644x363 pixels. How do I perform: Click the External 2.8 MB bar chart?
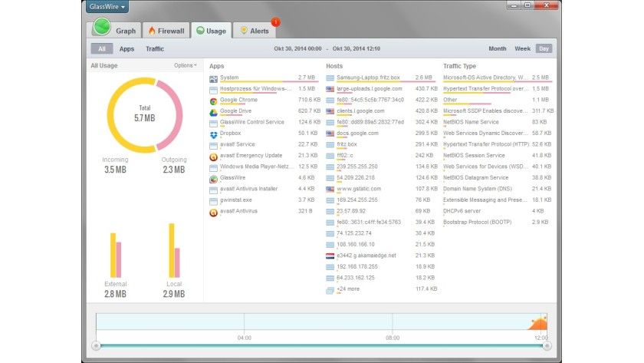pos(116,256)
